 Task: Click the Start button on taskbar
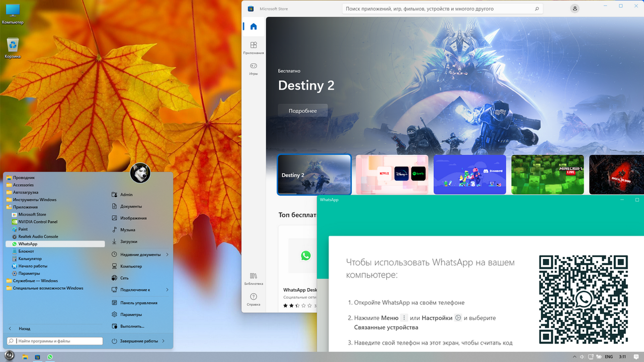[x=10, y=355]
